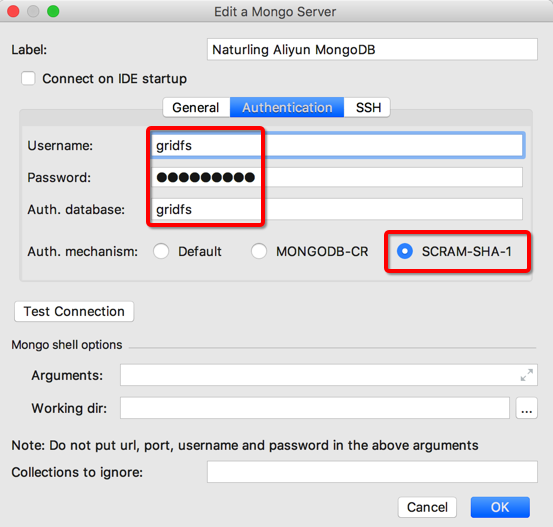Click the expand icon in Arguments field
The height and width of the screenshot is (527, 553).
tap(527, 375)
